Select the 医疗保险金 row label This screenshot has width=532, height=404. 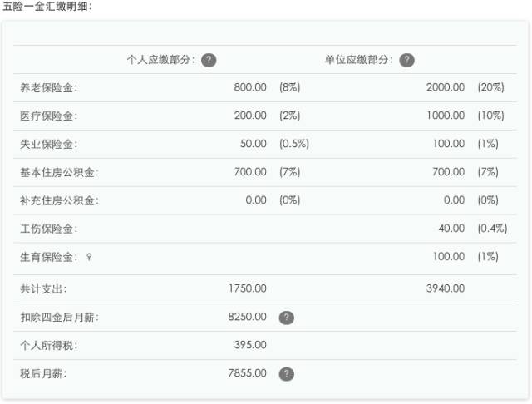(x=49, y=116)
